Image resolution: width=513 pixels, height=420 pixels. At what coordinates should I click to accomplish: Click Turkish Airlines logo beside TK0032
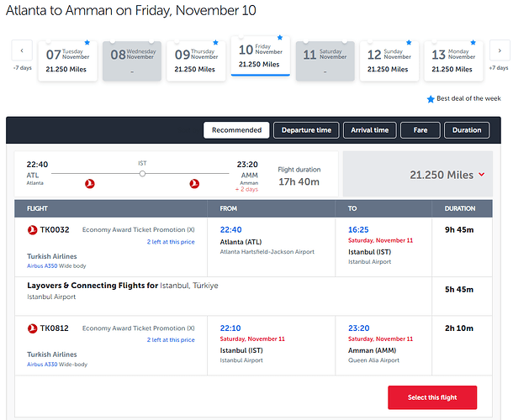pyautogui.click(x=33, y=228)
